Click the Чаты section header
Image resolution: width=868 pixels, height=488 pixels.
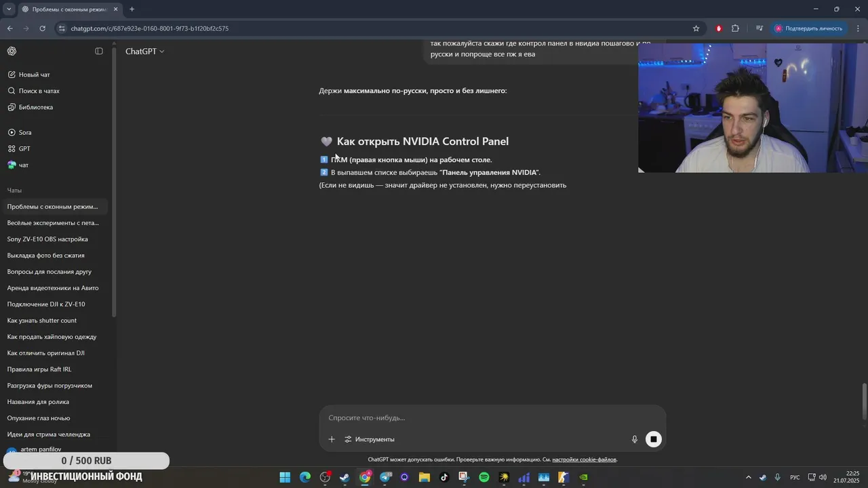(x=14, y=190)
